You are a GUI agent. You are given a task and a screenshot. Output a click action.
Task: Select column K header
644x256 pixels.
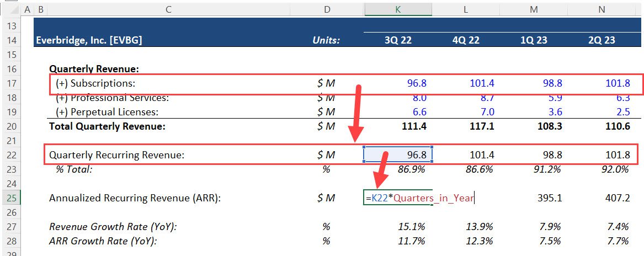click(397, 9)
